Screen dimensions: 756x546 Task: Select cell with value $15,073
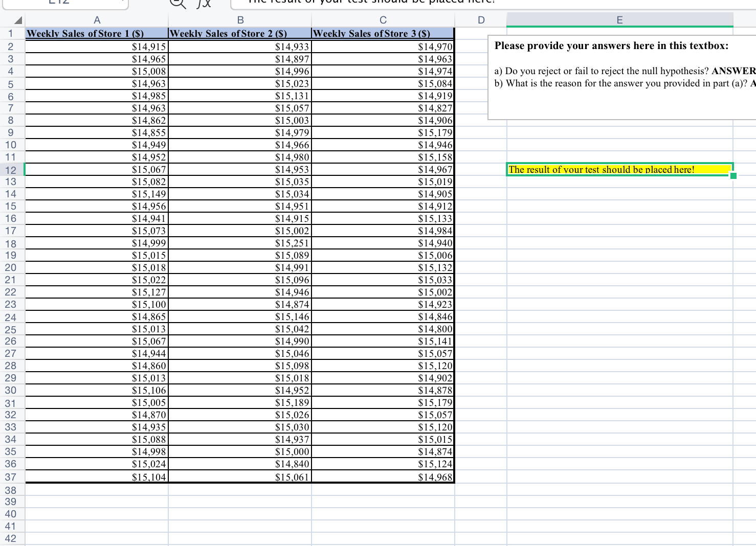(97, 231)
